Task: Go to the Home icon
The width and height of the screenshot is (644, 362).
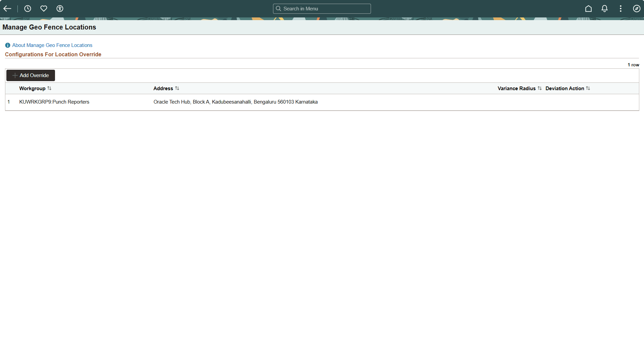Action: tap(588, 8)
